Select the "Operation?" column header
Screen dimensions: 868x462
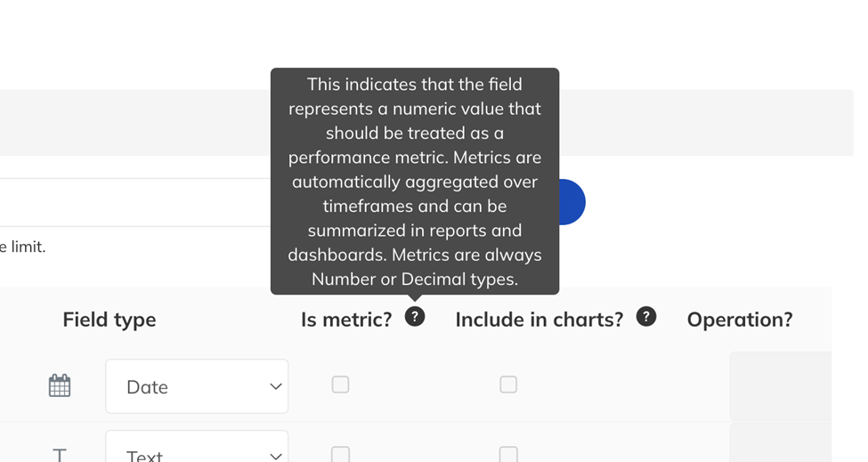[740, 320]
